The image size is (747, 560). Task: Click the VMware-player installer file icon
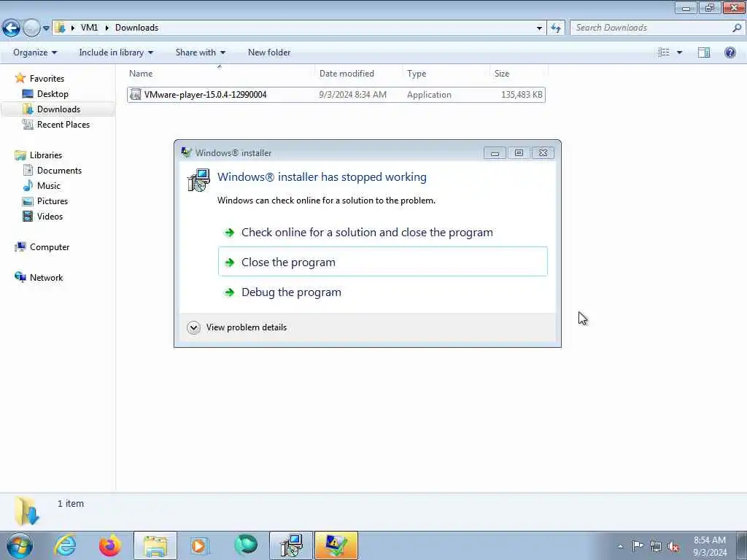(x=136, y=94)
